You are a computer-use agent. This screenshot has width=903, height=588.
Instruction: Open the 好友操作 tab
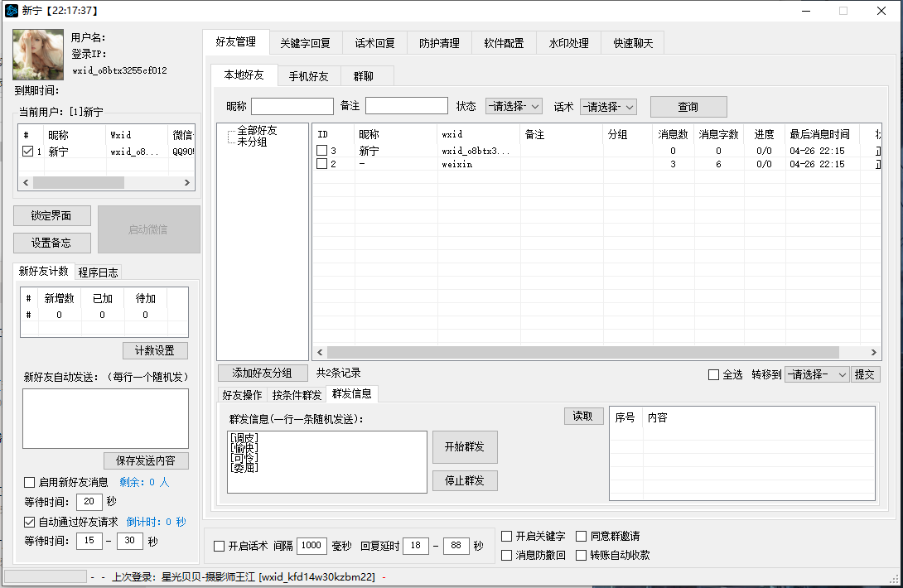242,395
